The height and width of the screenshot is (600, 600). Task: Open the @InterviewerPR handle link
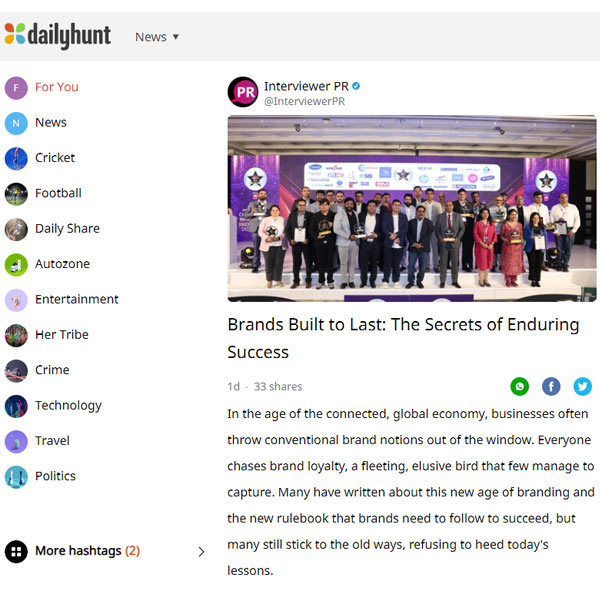pos(304,101)
